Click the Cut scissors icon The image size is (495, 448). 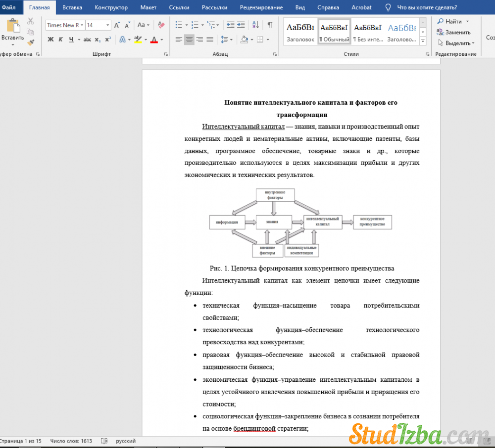[30, 21]
